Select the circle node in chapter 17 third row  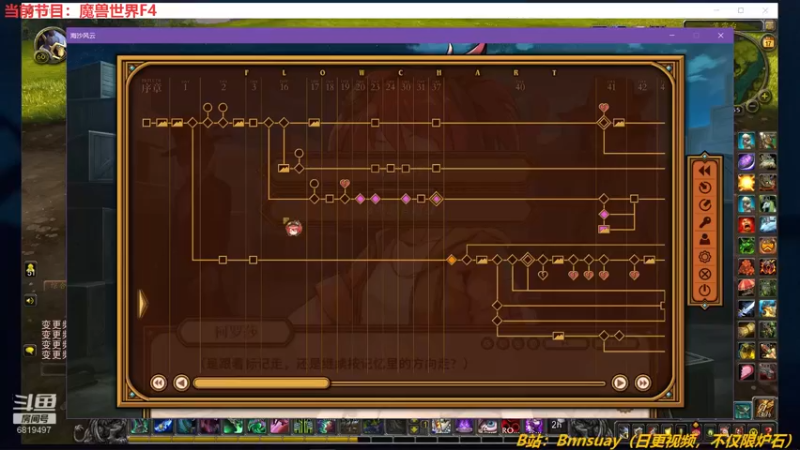pos(314,184)
